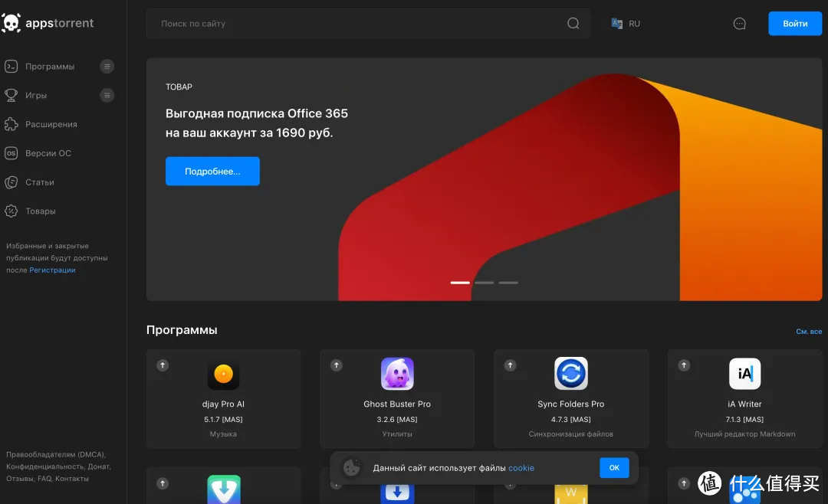828x504 pixels.
Task: Focus the Поиск по сайту search field
Action: (367, 24)
